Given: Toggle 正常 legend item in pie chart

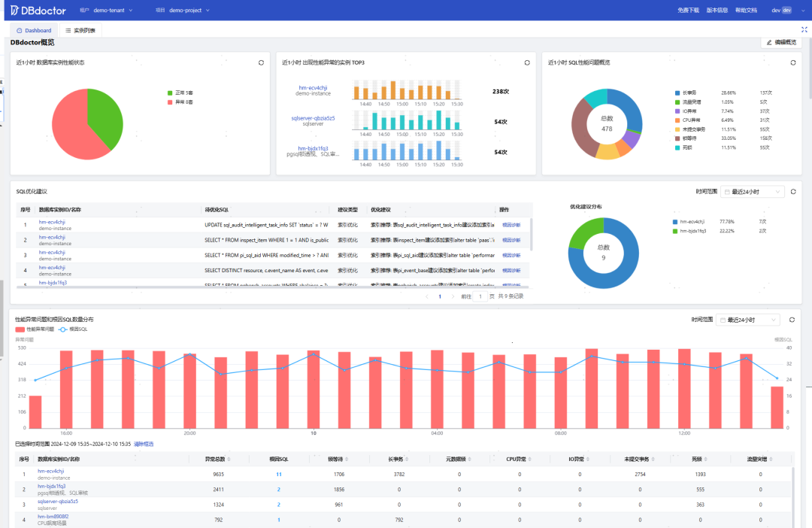Looking at the screenshot, I should [x=180, y=93].
